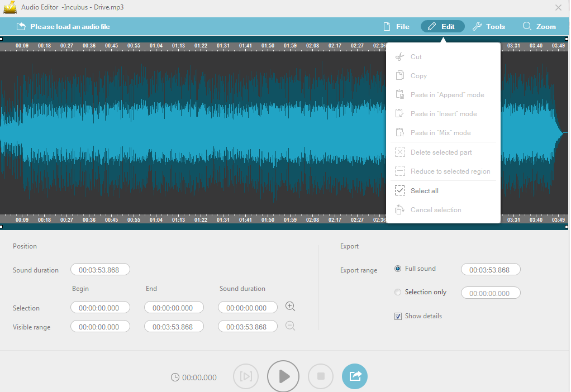The width and height of the screenshot is (571, 392).
Task: Click the scissors Cut icon in Edit menu
Action: [x=400, y=56]
